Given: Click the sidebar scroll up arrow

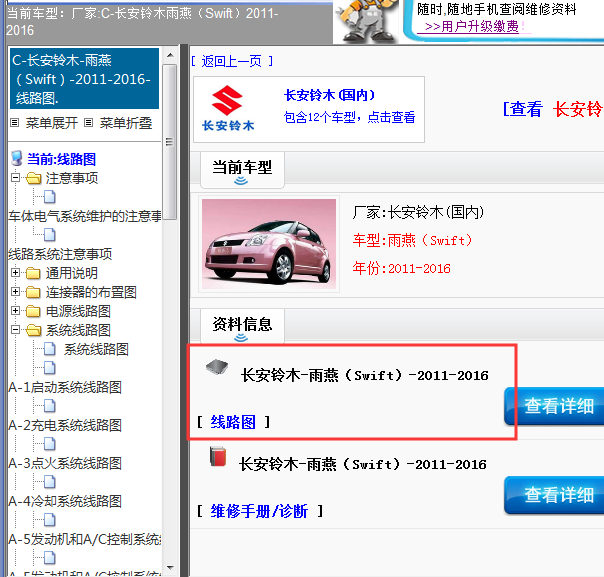Looking at the screenshot, I should click(x=170, y=55).
